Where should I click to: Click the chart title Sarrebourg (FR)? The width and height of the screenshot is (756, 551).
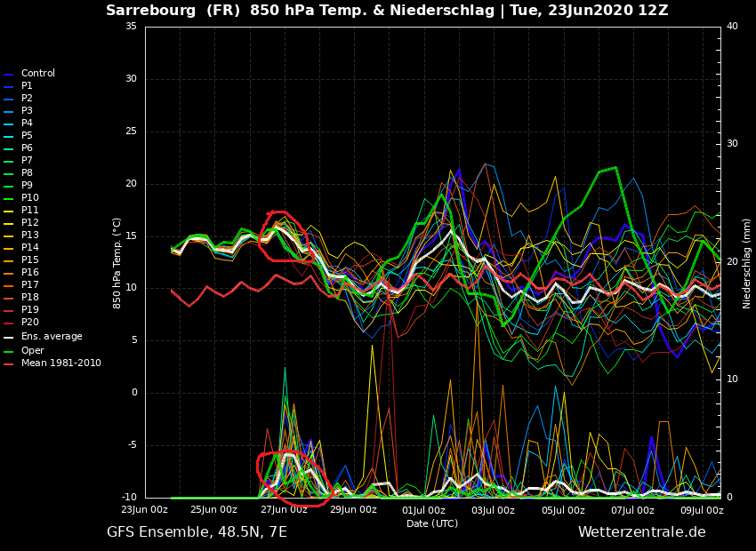click(x=173, y=10)
